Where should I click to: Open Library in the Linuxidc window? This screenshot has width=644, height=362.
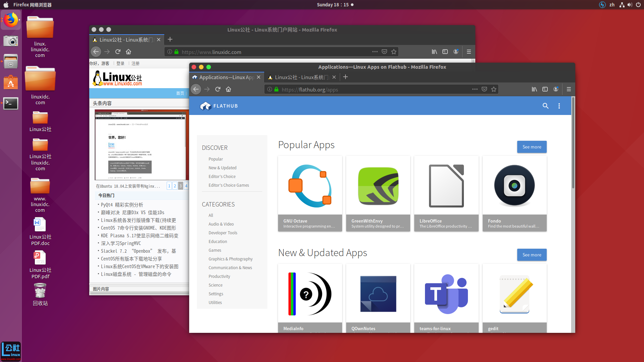click(434, 52)
